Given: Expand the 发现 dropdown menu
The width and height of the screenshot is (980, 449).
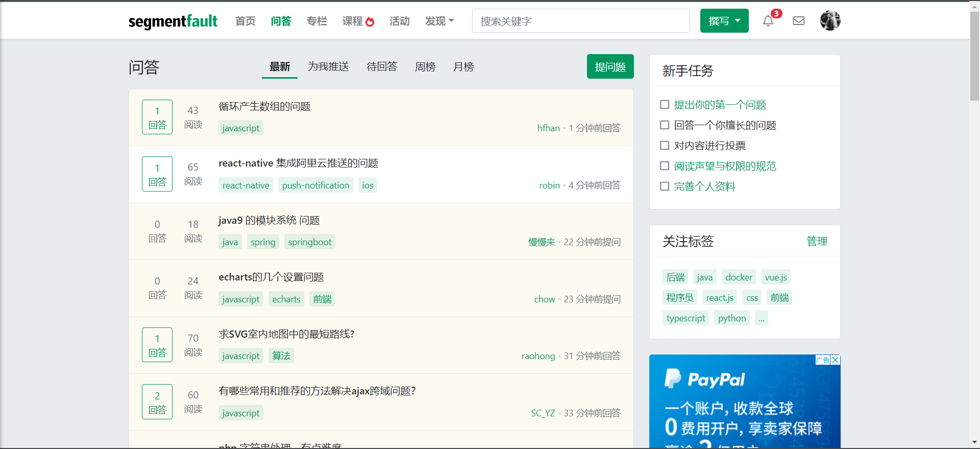Looking at the screenshot, I should pyautogui.click(x=439, y=21).
